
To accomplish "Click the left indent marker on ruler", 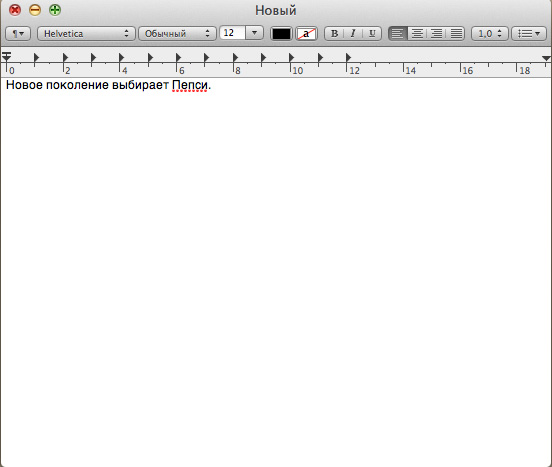I will click(6, 57).
